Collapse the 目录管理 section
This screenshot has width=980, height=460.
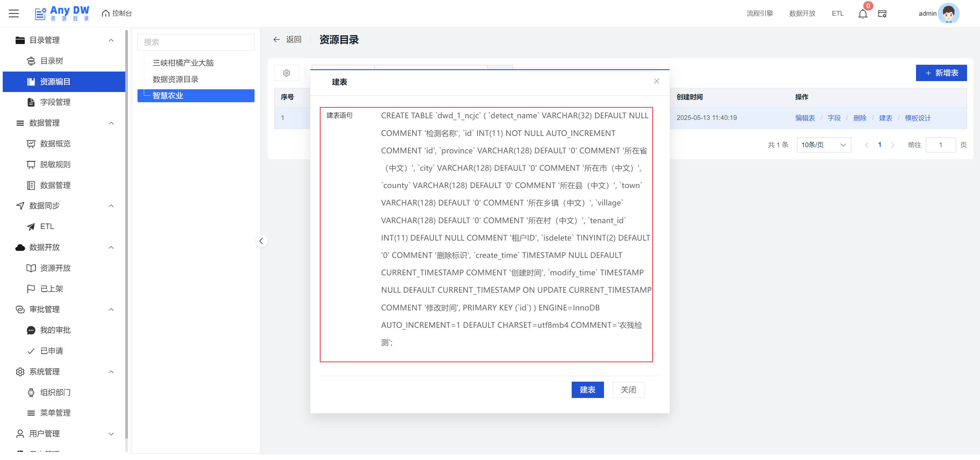click(111, 40)
